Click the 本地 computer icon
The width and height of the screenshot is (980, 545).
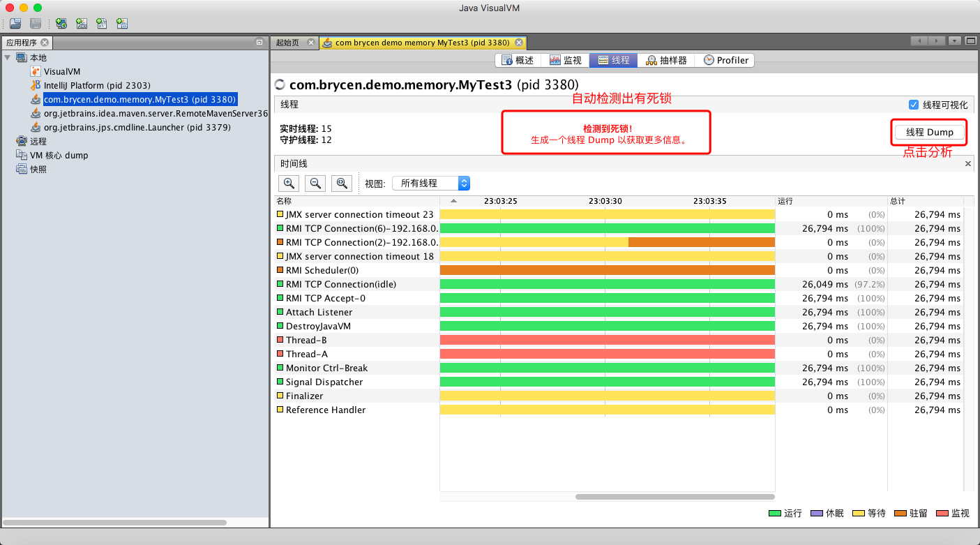coord(22,57)
